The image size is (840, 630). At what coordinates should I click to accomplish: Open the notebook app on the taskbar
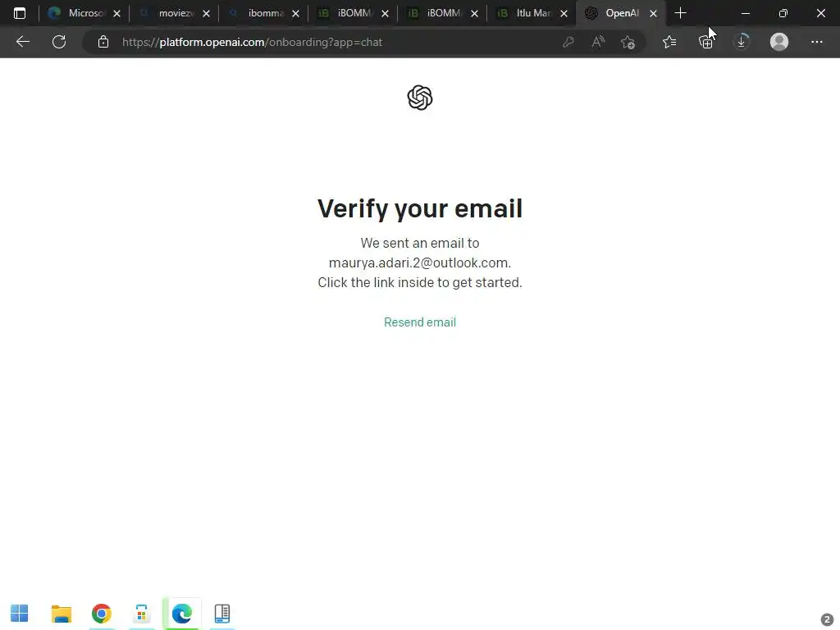[221, 614]
